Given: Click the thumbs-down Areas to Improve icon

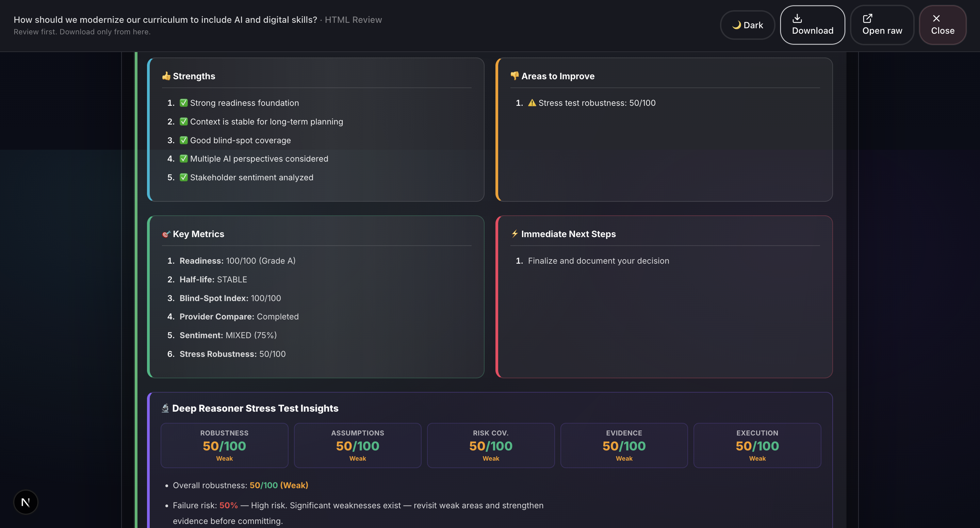Looking at the screenshot, I should pos(514,76).
